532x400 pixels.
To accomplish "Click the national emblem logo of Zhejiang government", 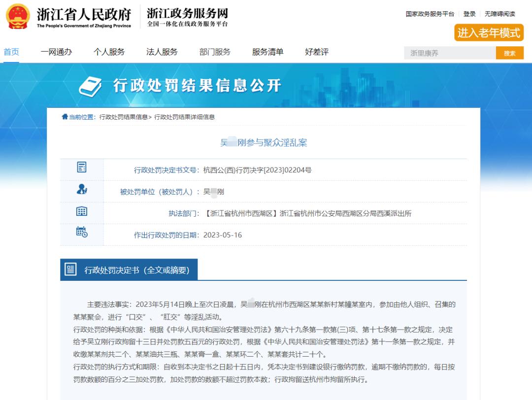I will pos(17,17).
